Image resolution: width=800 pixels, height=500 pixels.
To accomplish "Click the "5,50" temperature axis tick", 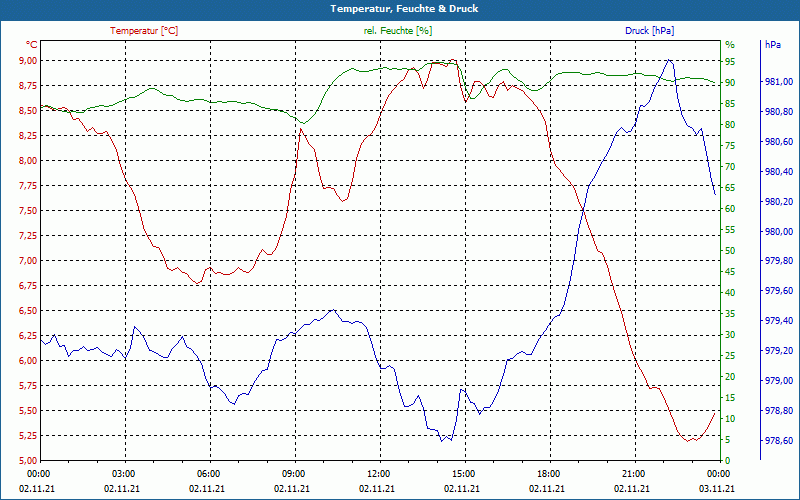I will (x=29, y=411).
